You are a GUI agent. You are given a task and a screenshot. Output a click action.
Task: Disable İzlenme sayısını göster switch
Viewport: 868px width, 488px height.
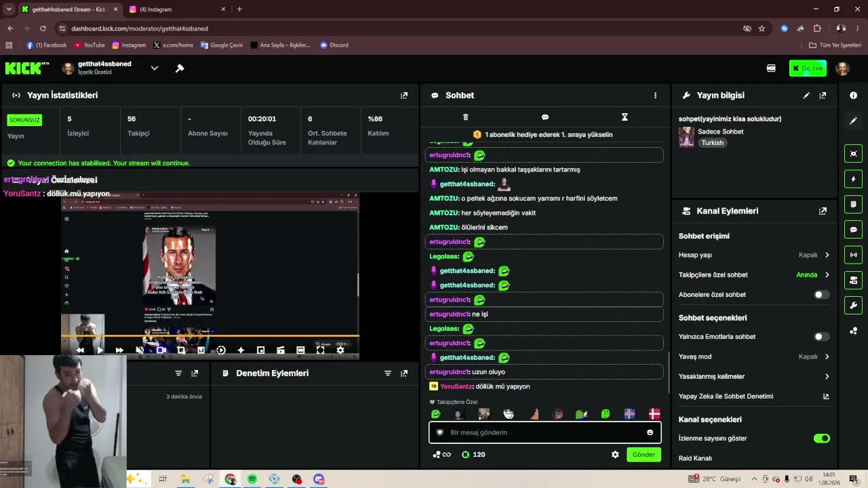point(821,439)
